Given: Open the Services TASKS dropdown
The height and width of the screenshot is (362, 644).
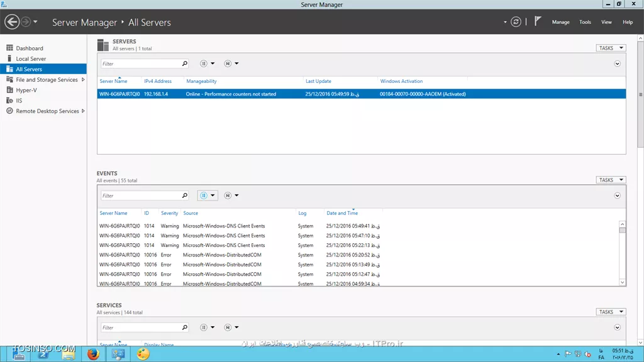Looking at the screenshot, I should coord(611,312).
